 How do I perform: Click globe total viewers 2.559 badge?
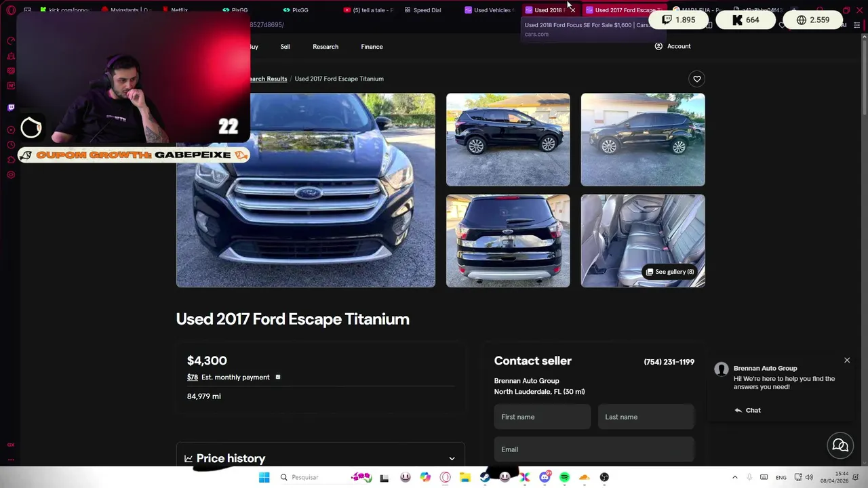813,20
